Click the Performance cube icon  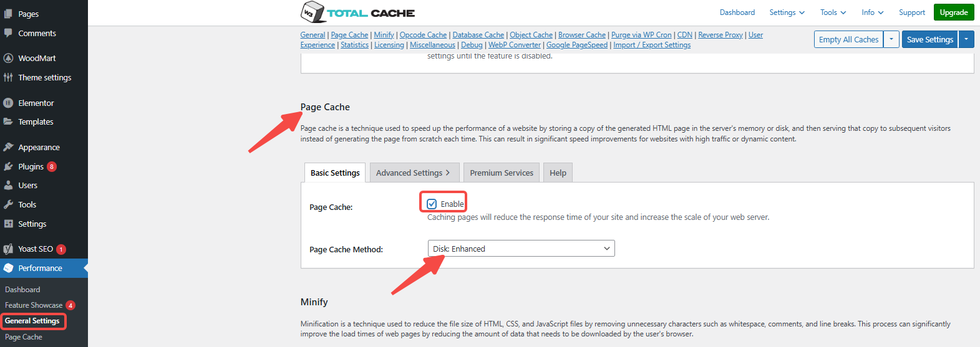pyautogui.click(x=8, y=268)
